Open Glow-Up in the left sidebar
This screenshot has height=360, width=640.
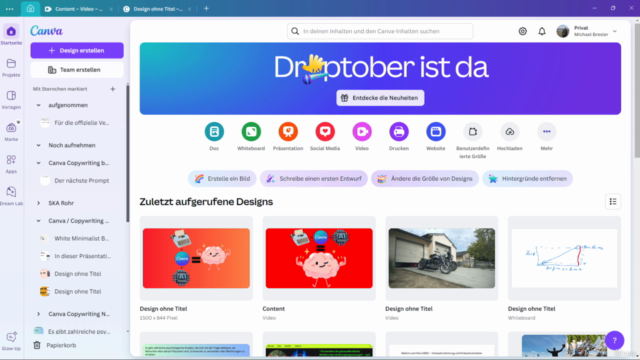tap(11, 341)
